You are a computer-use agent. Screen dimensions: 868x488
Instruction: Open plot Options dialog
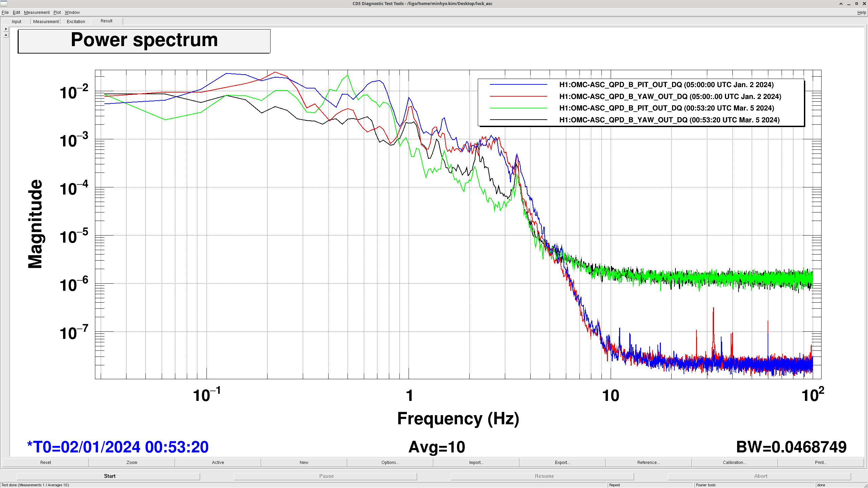coord(390,462)
